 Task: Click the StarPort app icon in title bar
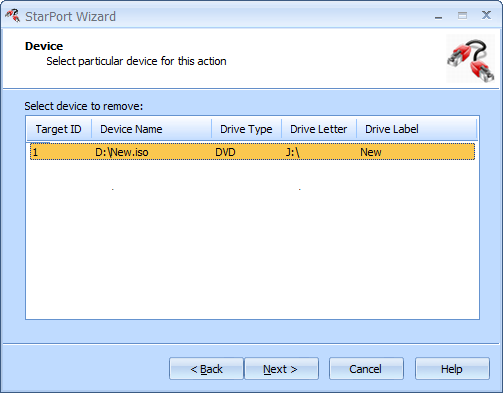click(12, 16)
